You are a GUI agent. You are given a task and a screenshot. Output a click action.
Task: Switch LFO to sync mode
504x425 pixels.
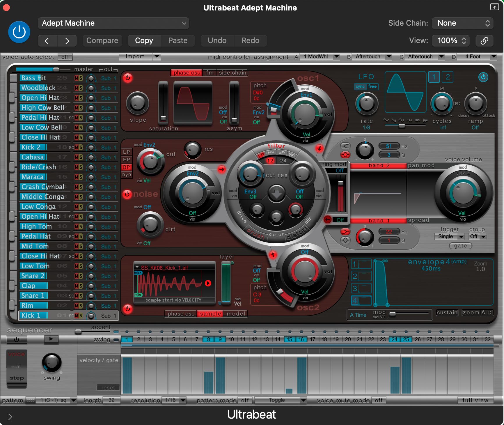[x=360, y=86]
